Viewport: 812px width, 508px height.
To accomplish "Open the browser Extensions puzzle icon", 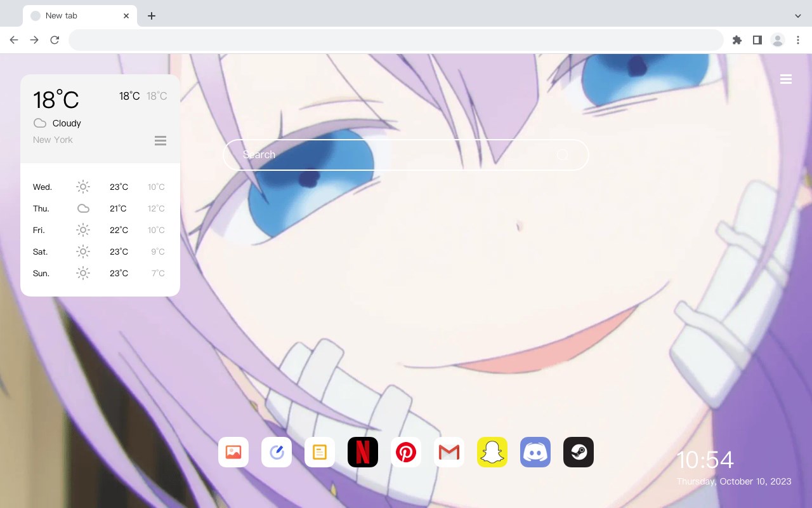I will point(737,40).
